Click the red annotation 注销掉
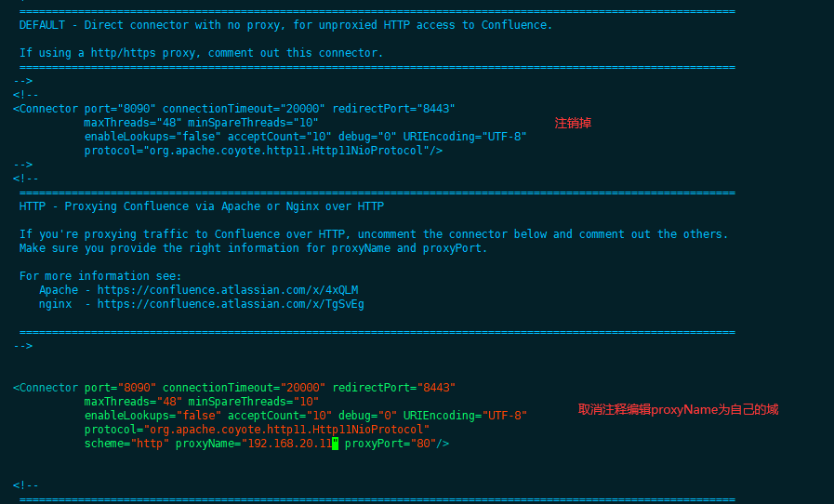This screenshot has width=834, height=504. click(x=573, y=123)
